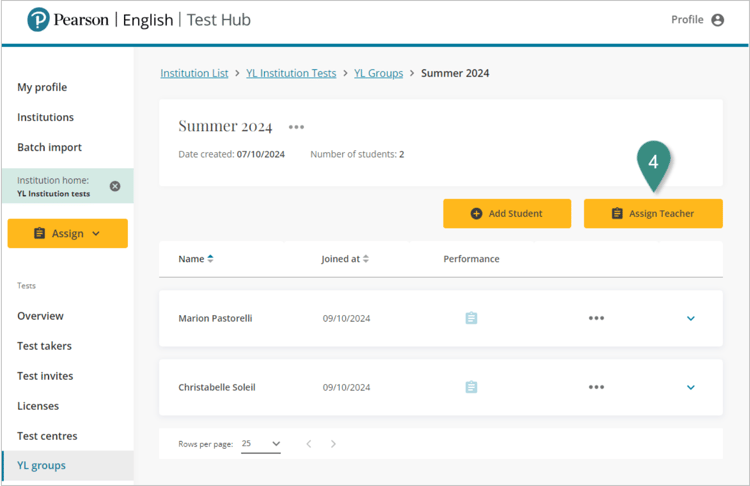Viewport: 750px width, 486px height.
Task: Open Summer 2024 group options menu
Action: point(296,127)
